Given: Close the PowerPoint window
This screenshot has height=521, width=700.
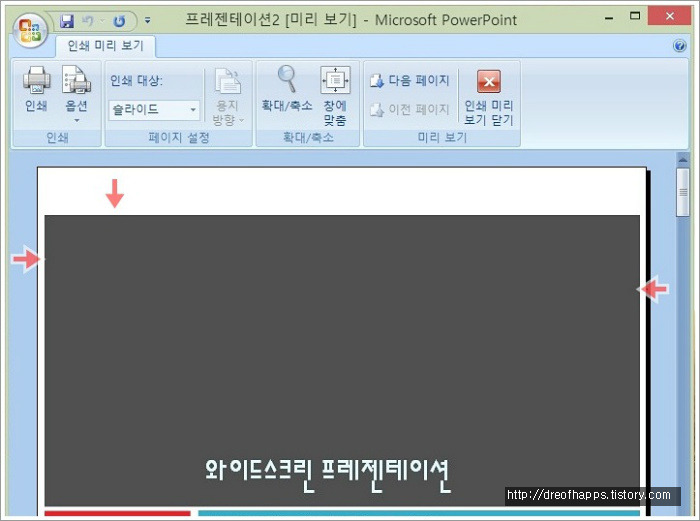Looking at the screenshot, I should [x=670, y=17].
